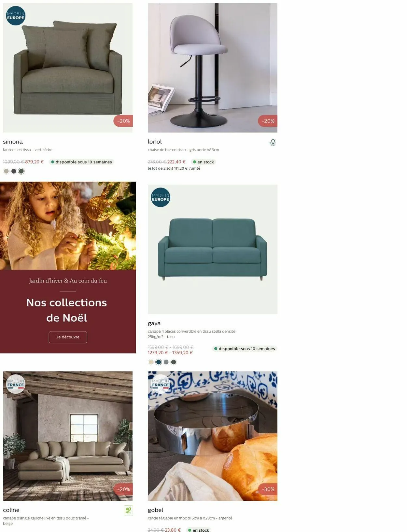The width and height of the screenshot is (407, 532).
Task: Choose the selected blue swatch for gaya
Action: click(x=159, y=362)
